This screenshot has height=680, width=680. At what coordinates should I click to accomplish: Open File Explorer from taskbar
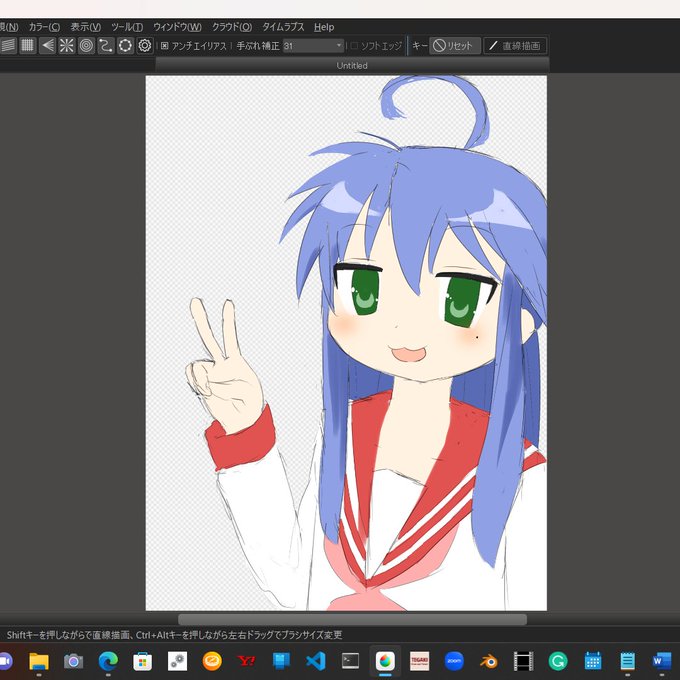[x=39, y=661]
